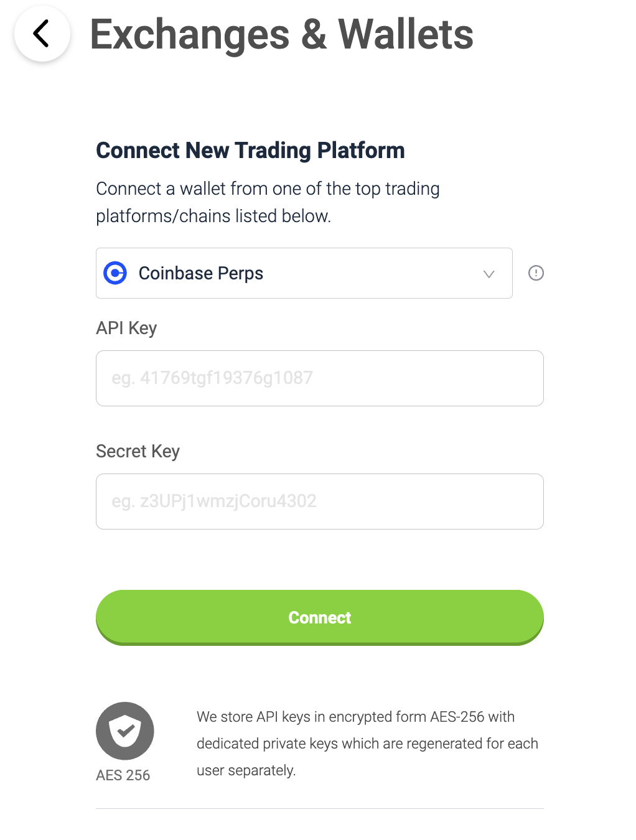Image resolution: width=636 pixels, height=840 pixels.
Task: Click the Secret Key field label
Action: 138,451
